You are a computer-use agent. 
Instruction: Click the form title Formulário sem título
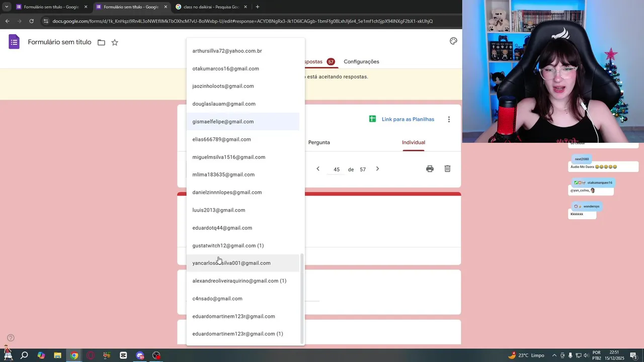[59, 42]
